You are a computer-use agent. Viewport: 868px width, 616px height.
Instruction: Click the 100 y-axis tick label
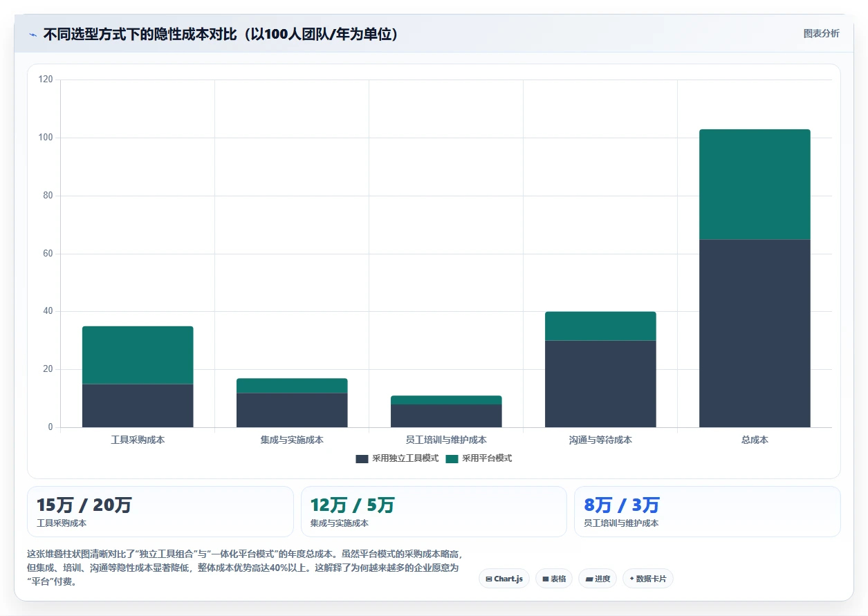(x=46, y=138)
